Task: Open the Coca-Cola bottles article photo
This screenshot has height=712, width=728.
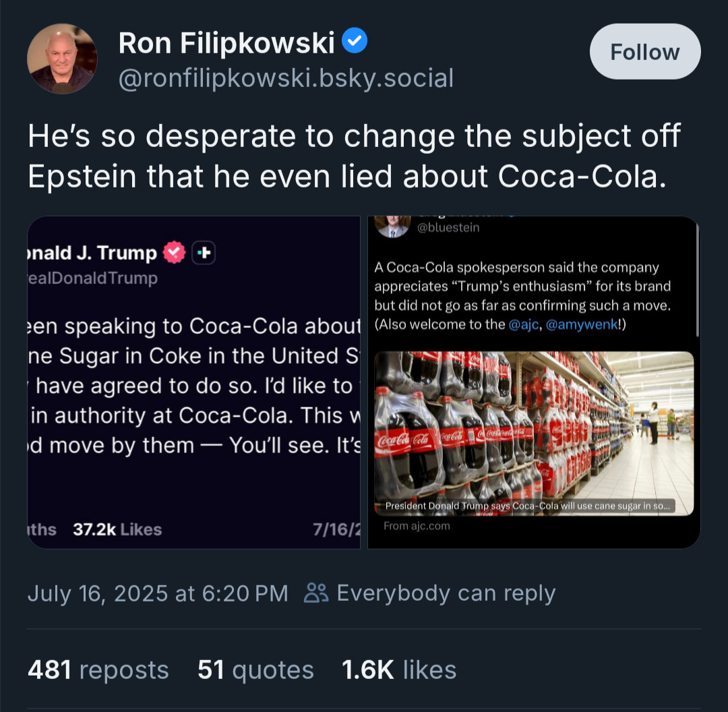Action: tap(534, 434)
